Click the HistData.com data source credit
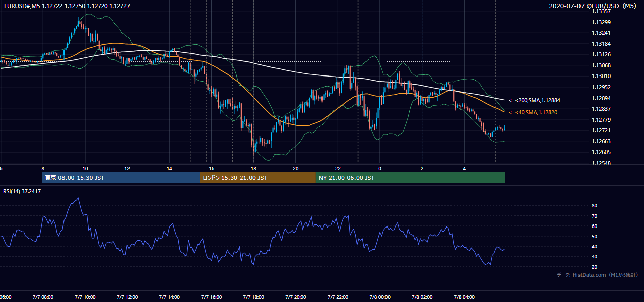Viewport: 644px width, 302px height. [x=598, y=275]
